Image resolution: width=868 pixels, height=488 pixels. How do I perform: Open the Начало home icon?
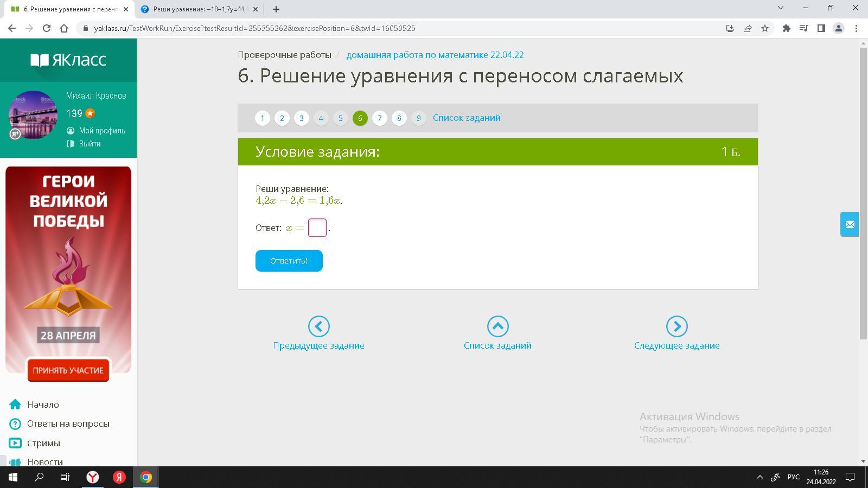click(15, 404)
